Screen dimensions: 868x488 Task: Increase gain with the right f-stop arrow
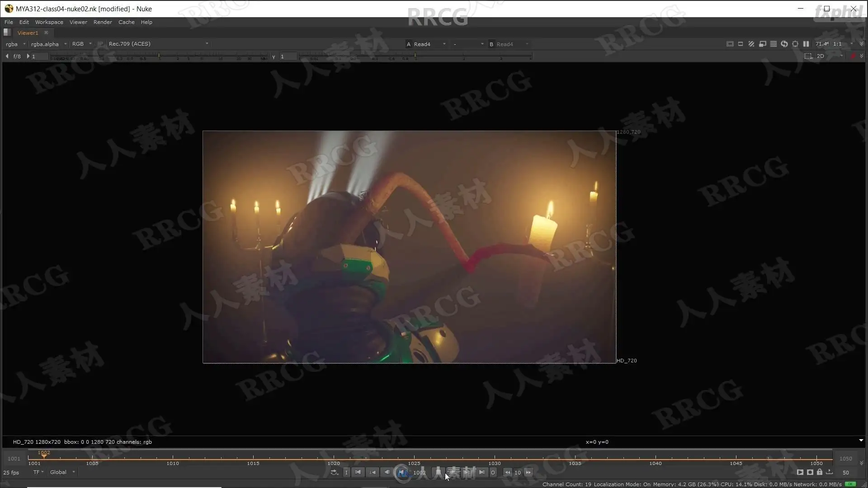pyautogui.click(x=28, y=56)
